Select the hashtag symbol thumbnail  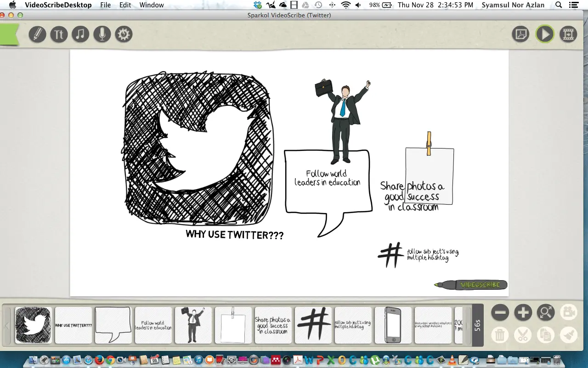point(313,325)
